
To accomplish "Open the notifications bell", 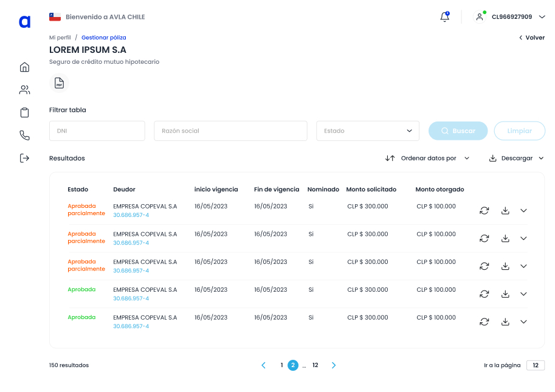I will pos(444,17).
